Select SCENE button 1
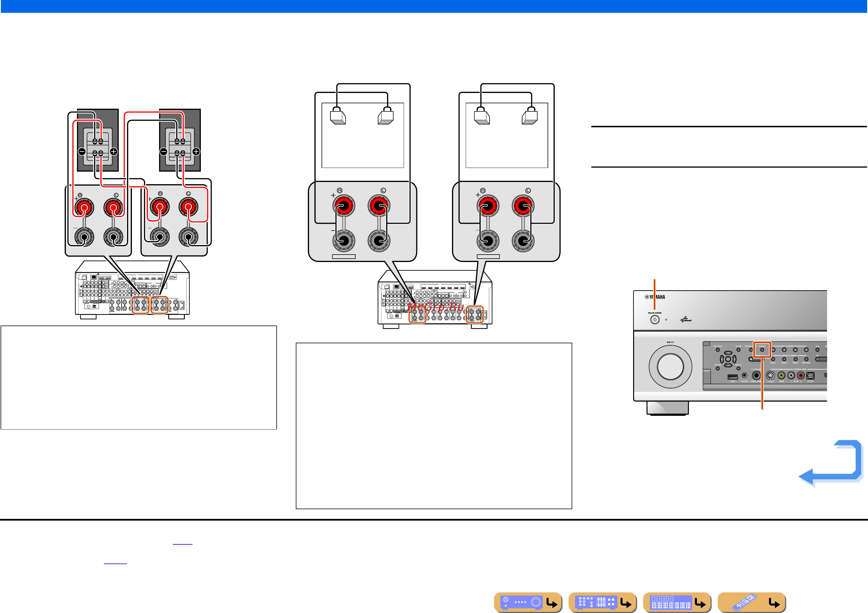 tap(774, 350)
